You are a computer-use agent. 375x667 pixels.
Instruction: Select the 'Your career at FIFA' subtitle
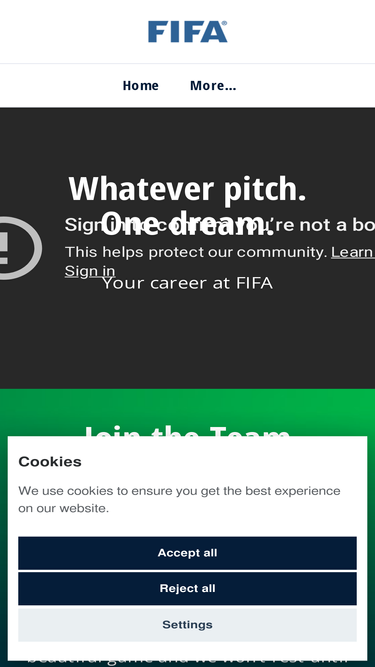188,283
